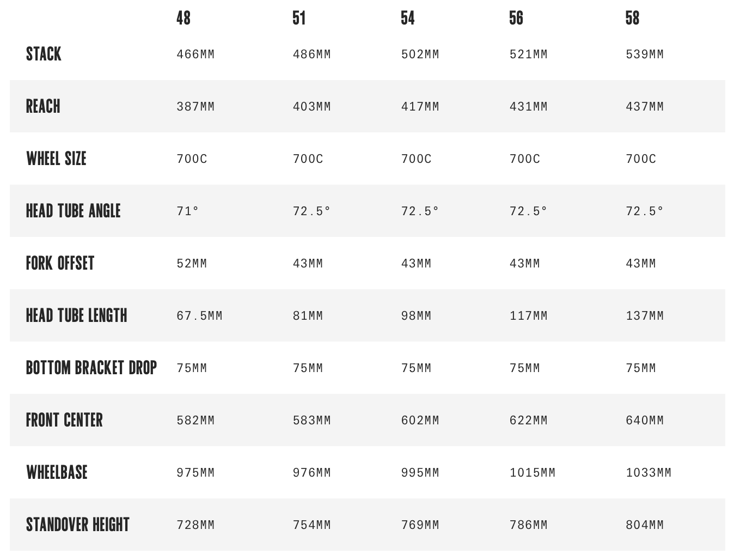The width and height of the screenshot is (734, 560).
Task: Select the size 48 column header
Action: [183, 18]
